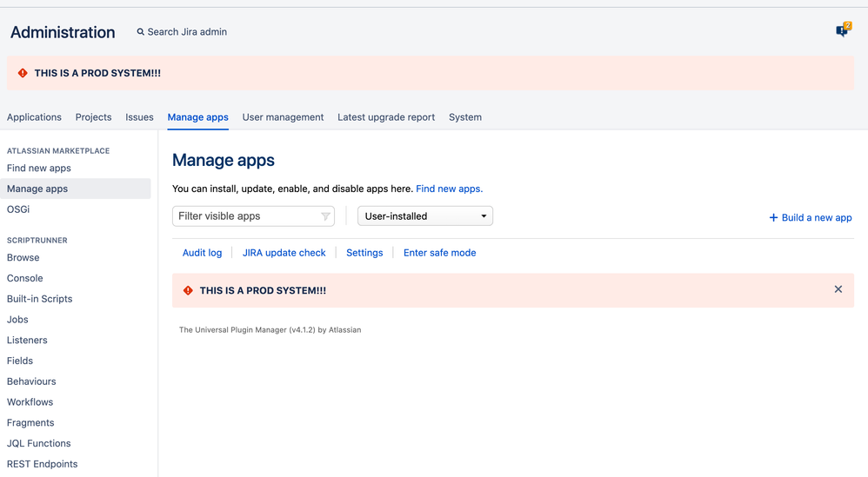Open OSGi in the sidebar
868x477 pixels.
(18, 209)
